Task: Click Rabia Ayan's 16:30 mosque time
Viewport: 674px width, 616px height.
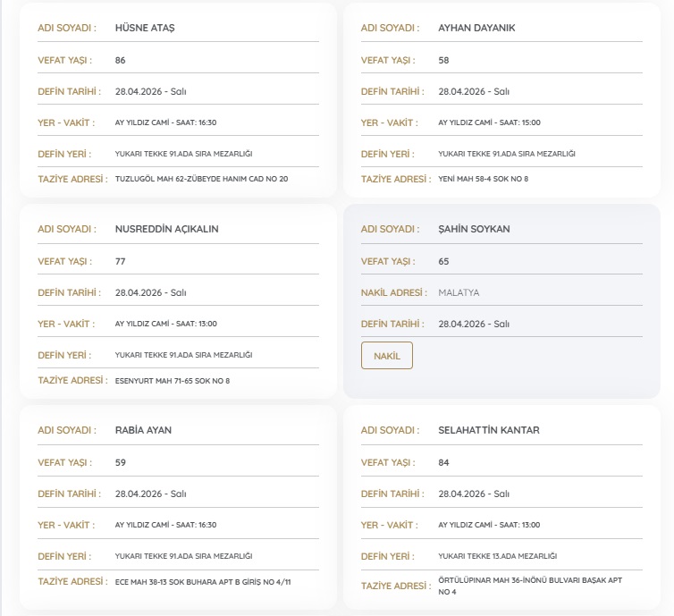Action: click(x=165, y=525)
